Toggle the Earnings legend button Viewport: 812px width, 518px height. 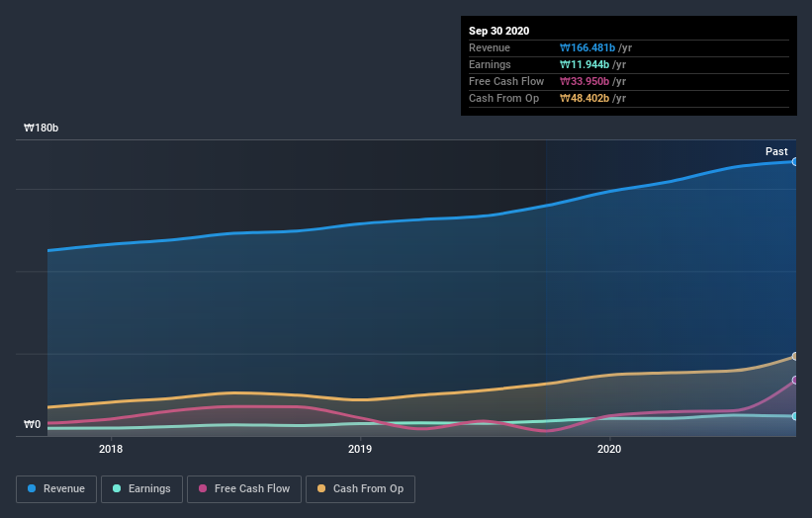point(141,489)
